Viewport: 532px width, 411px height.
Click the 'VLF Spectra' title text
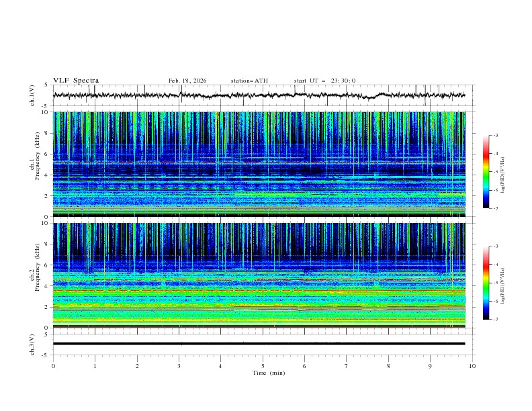(76, 81)
